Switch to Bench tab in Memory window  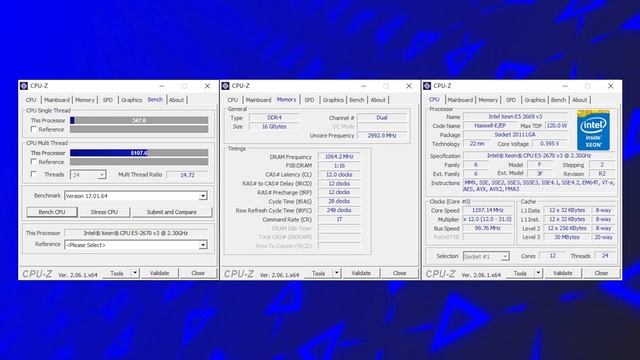357,100
